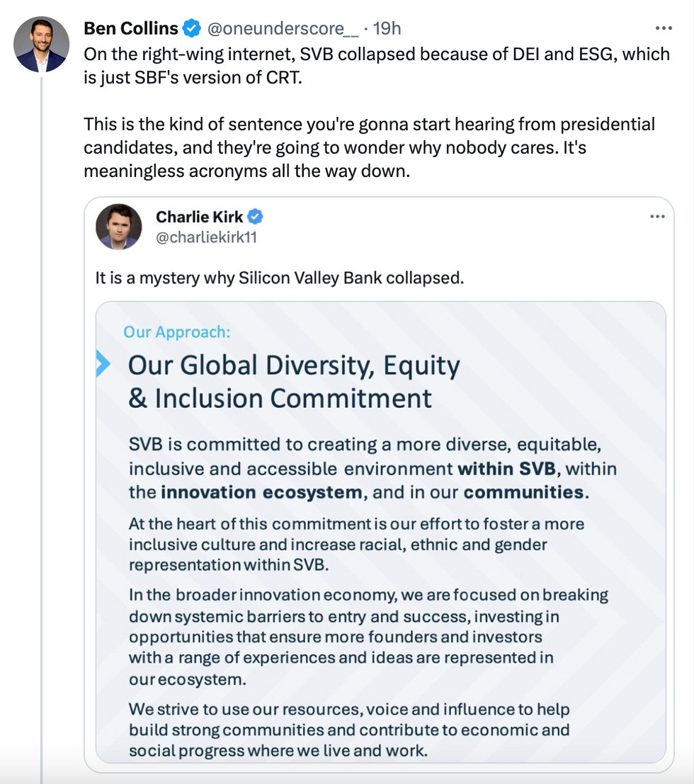Click Ben Collins's blue verified checkmark badge
694x784 pixels.
click(x=190, y=28)
